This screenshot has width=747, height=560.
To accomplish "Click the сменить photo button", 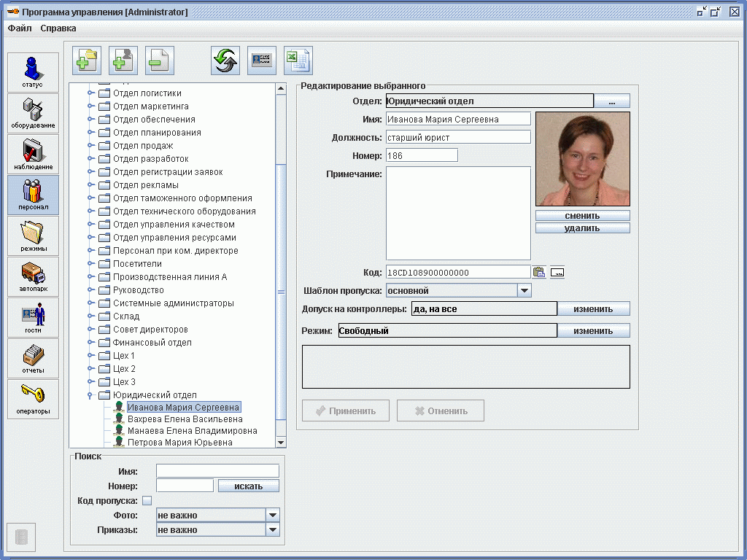I will (582, 216).
